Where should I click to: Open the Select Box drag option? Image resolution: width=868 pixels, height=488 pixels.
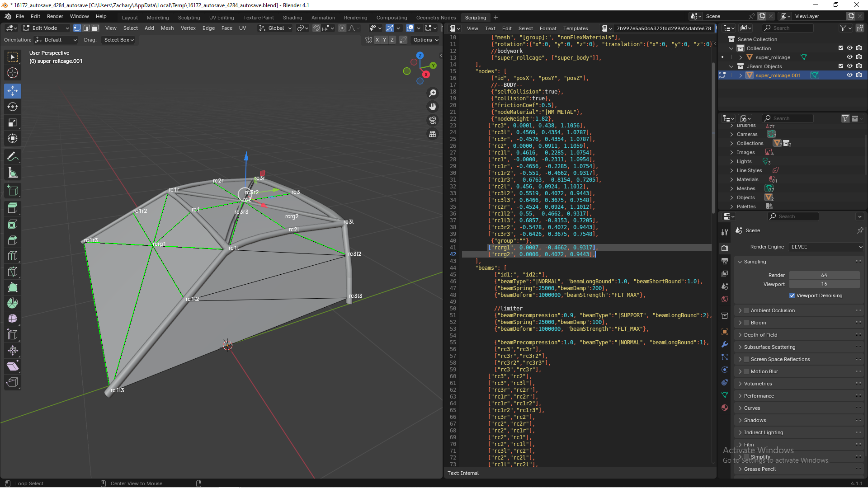pos(119,40)
